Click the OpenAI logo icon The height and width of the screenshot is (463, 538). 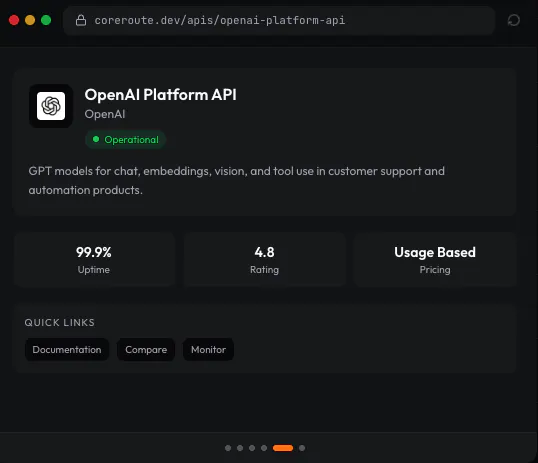pos(51,106)
